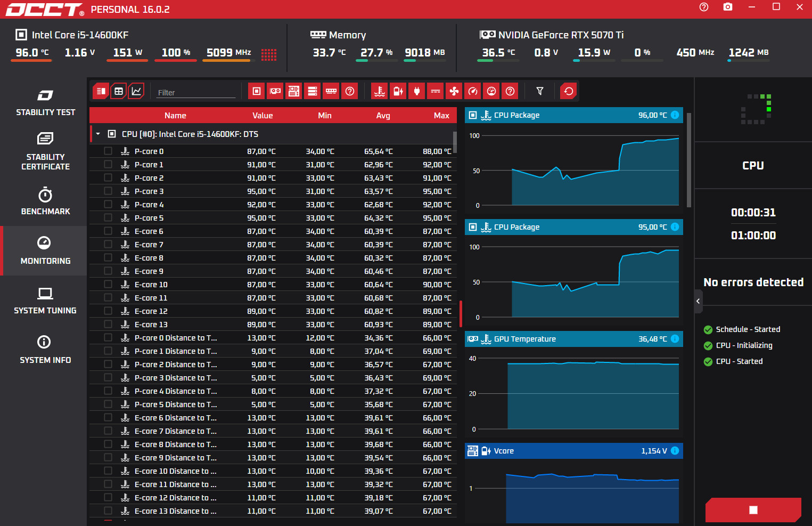Screen dimensions: 812x526
Task: Stop the running CPU test
Action: click(x=753, y=510)
